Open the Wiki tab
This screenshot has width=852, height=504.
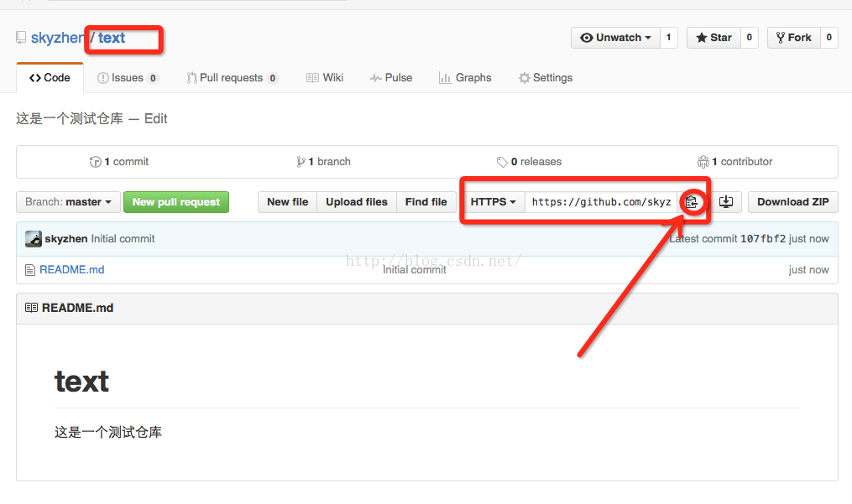pos(325,78)
